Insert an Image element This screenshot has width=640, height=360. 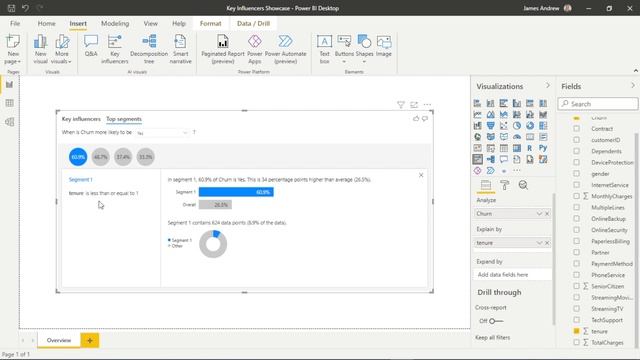pos(384,46)
